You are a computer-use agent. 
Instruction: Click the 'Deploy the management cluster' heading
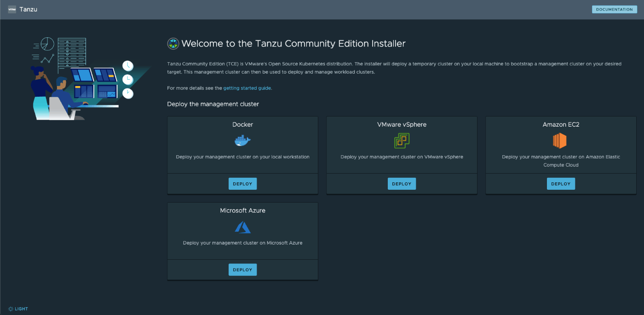tap(213, 104)
